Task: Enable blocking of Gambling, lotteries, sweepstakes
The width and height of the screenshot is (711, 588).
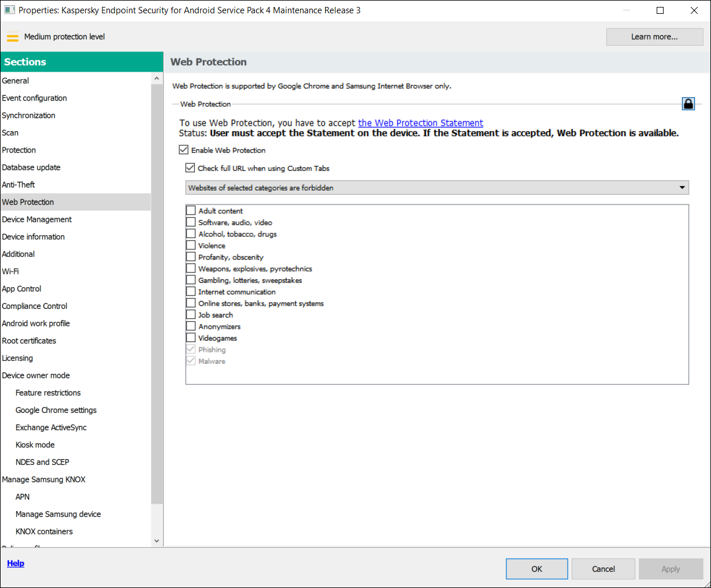Action: click(191, 280)
